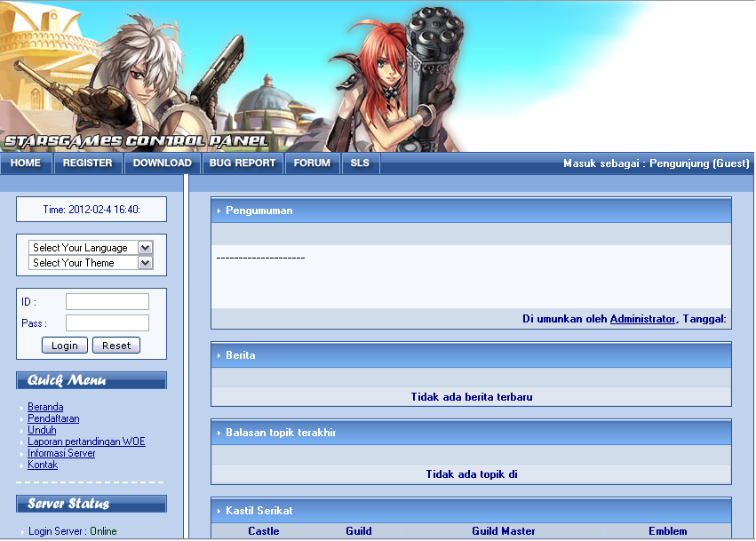Click the Emblem column header
This screenshot has height=541, width=756.
click(668, 531)
